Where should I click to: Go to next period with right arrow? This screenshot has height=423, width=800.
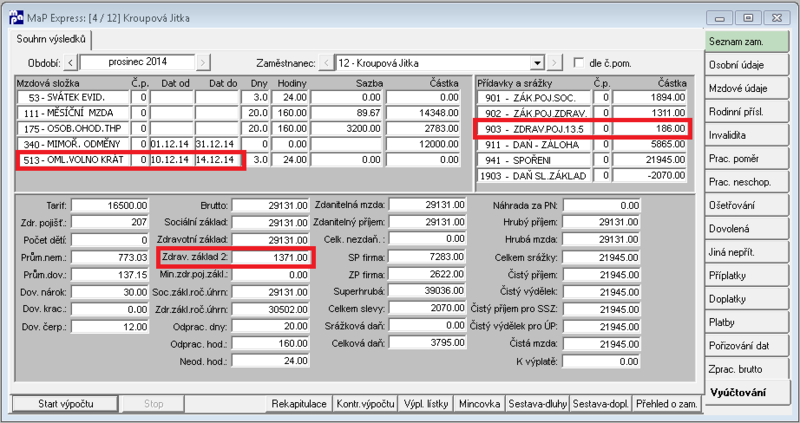[x=203, y=63]
